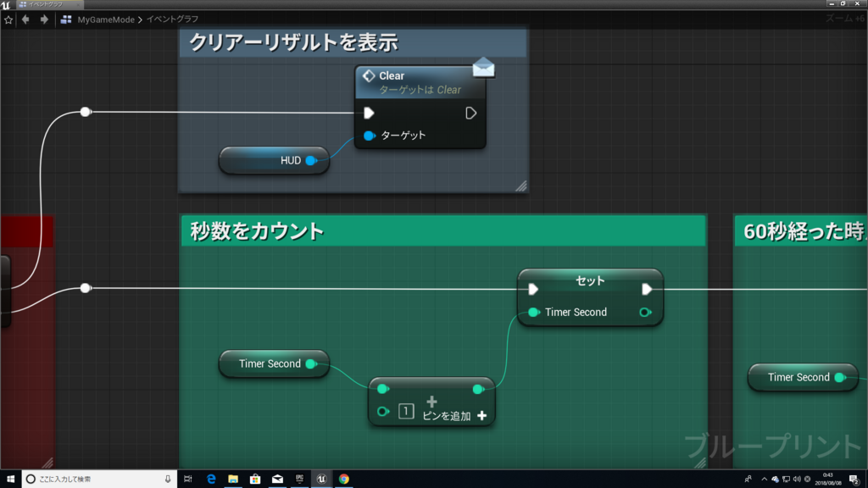This screenshot has height=488, width=868.
Task: Open the volume control in the system tray
Action: 797,480
